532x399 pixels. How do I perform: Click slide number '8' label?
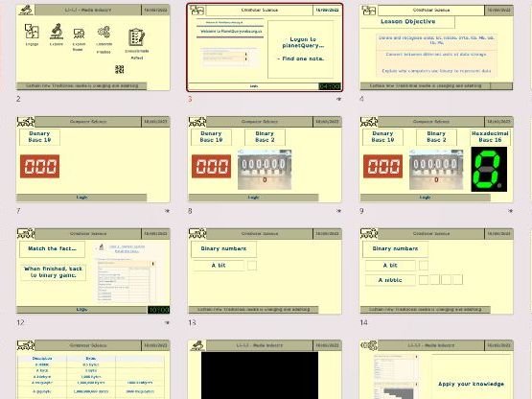click(190, 211)
